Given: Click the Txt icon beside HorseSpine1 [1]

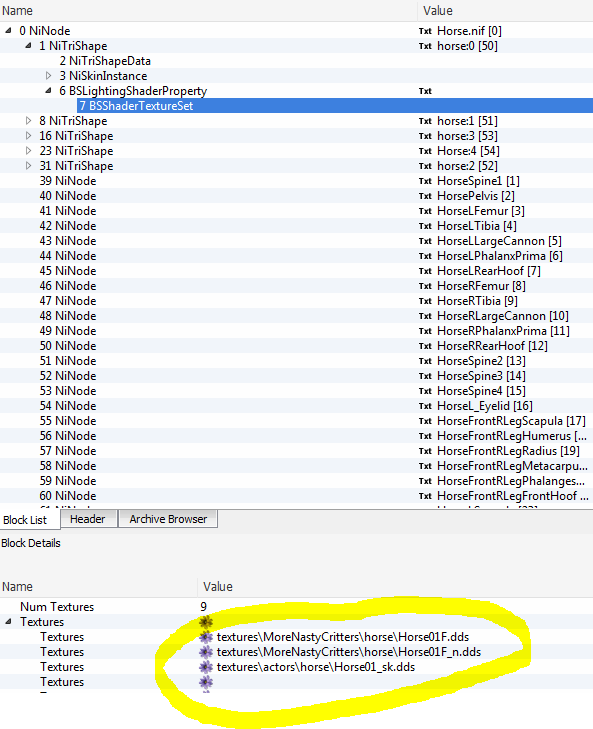Looking at the screenshot, I should 425,181.
